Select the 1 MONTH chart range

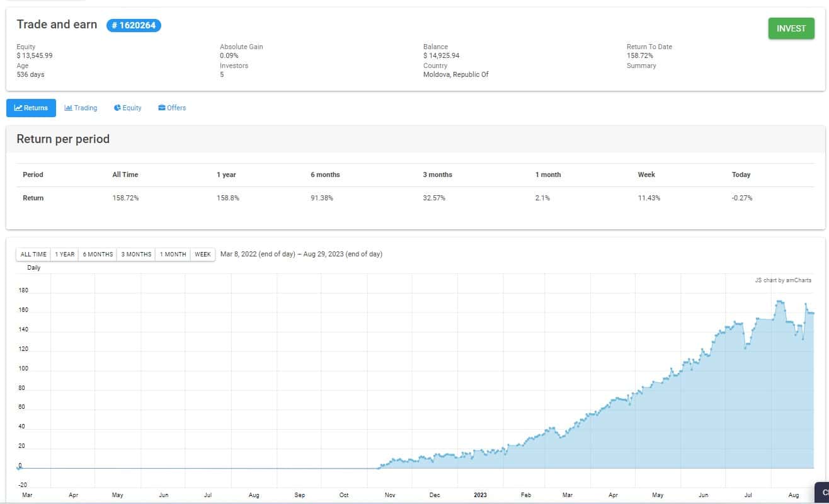[x=173, y=255]
